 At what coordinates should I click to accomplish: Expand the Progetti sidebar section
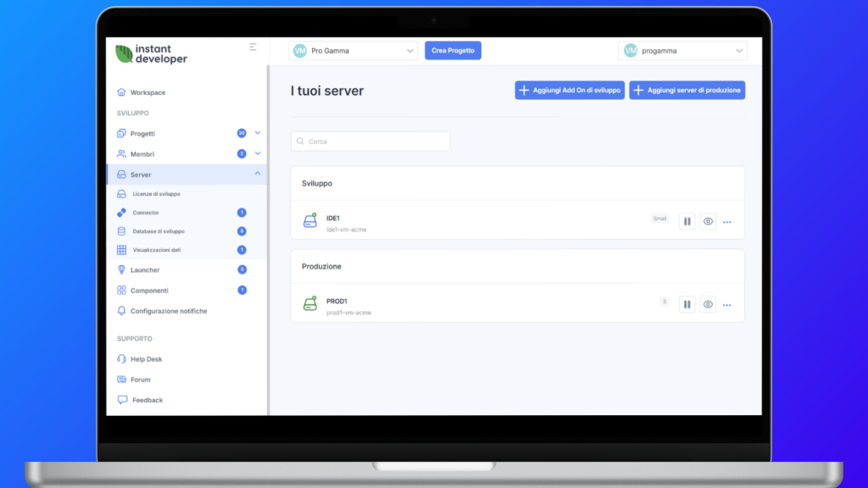pyautogui.click(x=258, y=133)
